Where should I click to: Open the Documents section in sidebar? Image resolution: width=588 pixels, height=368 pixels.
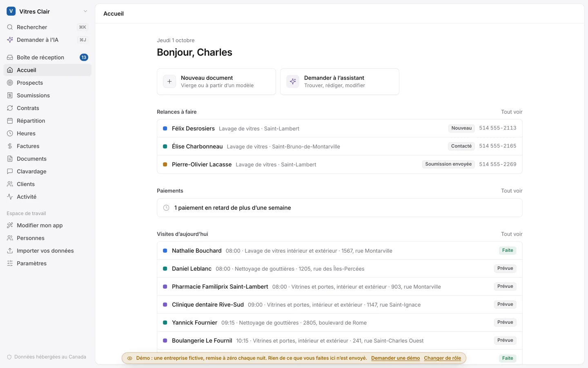pyautogui.click(x=47, y=159)
